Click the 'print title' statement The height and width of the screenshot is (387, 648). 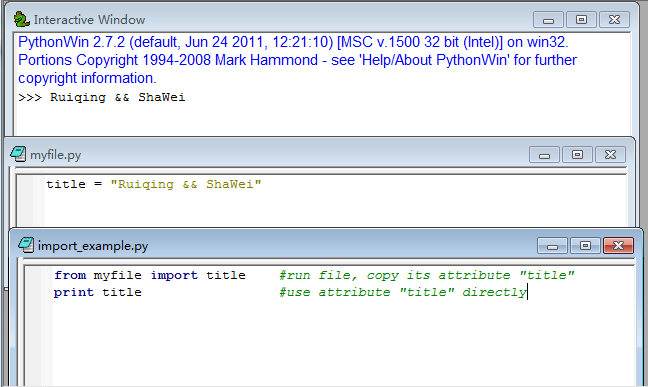(x=98, y=292)
